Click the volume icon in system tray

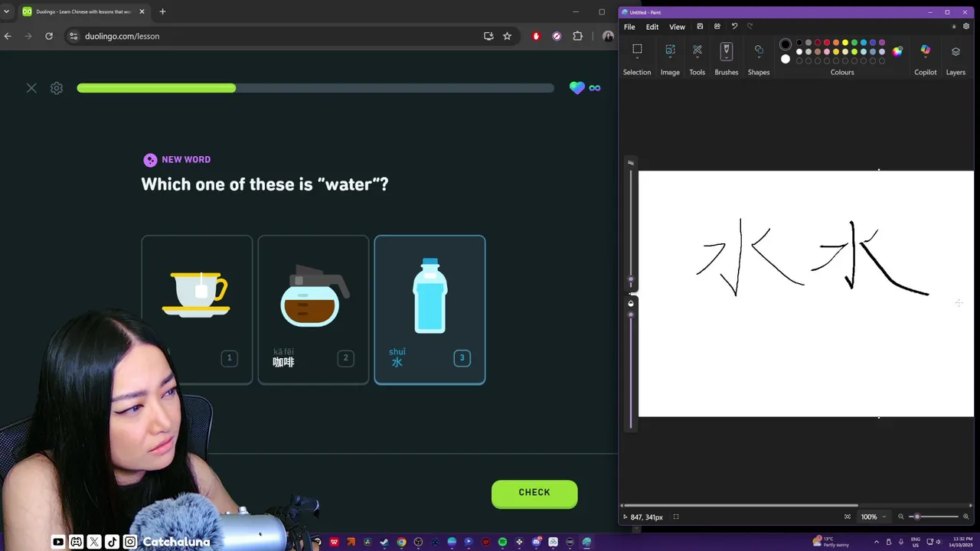940,542
